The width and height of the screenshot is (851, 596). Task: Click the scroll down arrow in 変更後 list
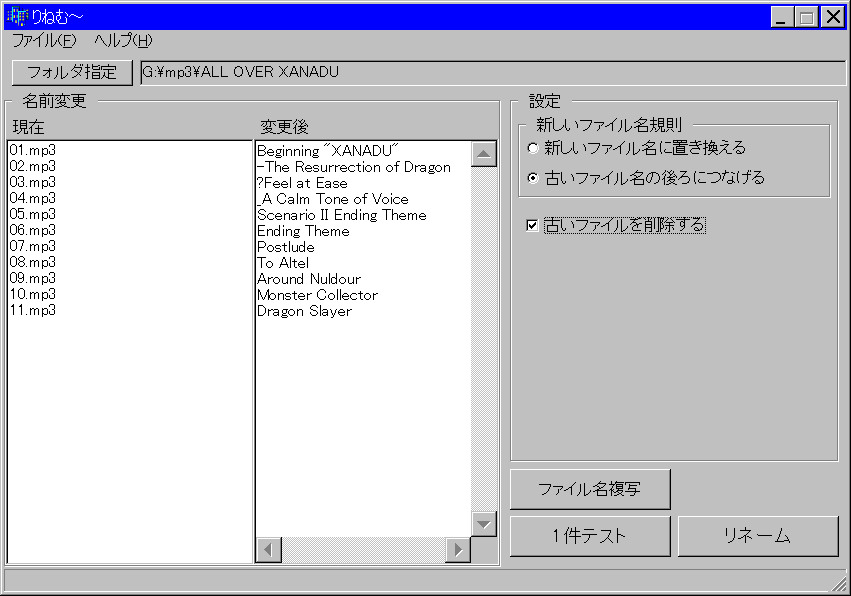tap(484, 524)
